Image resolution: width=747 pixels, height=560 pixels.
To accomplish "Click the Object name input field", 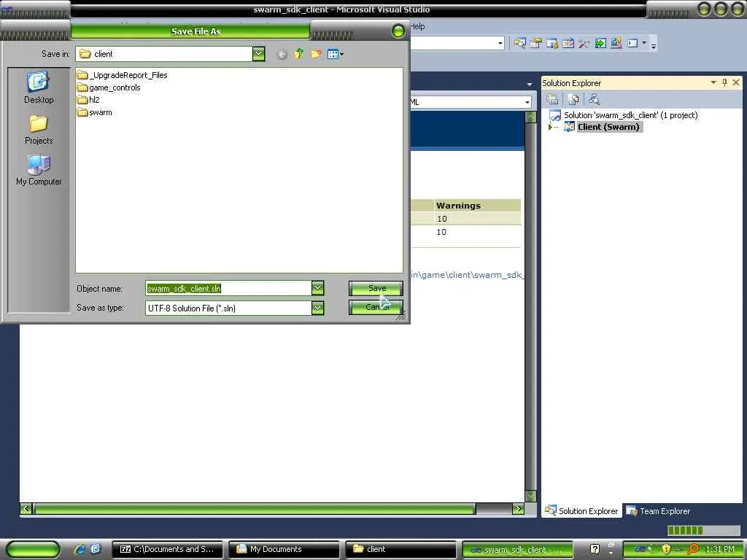I will [x=228, y=288].
